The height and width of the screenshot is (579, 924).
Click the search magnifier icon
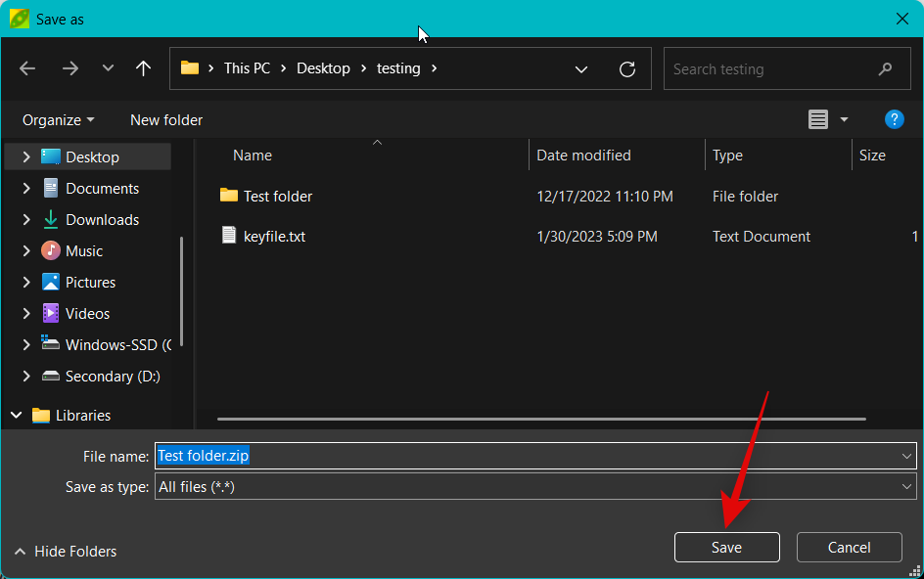click(x=885, y=69)
